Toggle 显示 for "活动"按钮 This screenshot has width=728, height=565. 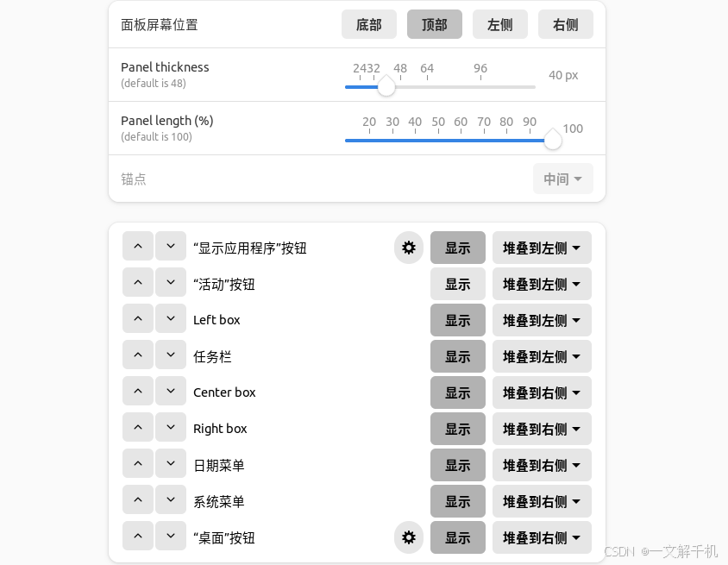point(457,283)
